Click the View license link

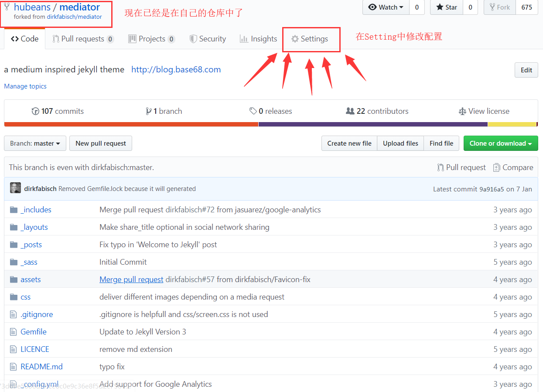coord(484,111)
